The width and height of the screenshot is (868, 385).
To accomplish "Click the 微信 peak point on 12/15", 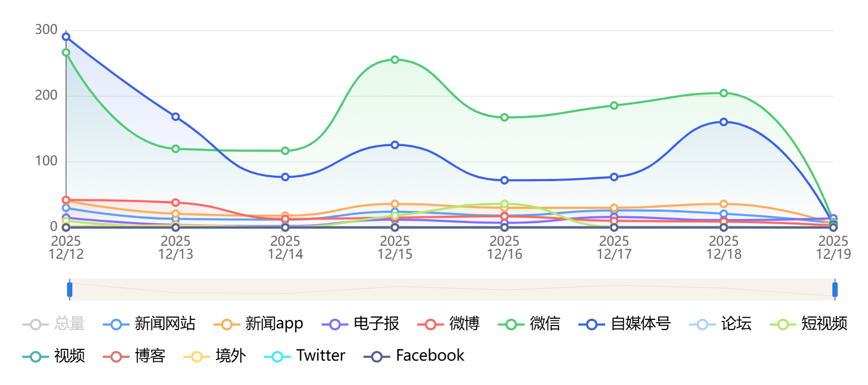I will pos(395,59).
